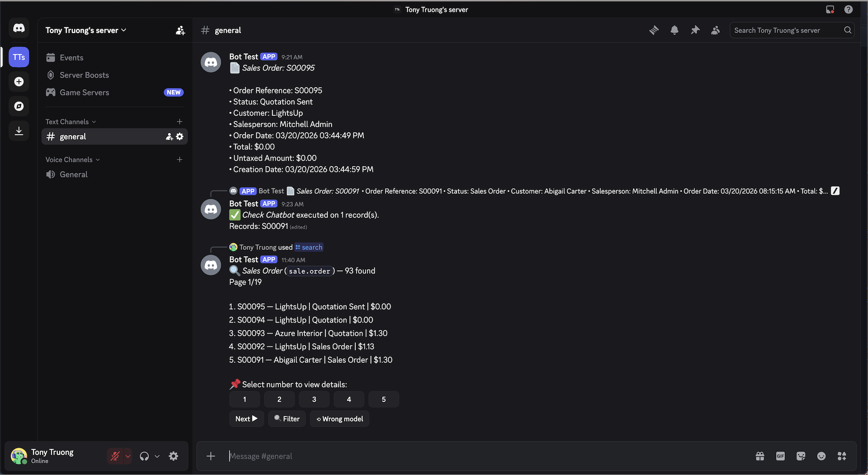Collapse the Voice Channels category
The image size is (868, 475).
click(72, 160)
